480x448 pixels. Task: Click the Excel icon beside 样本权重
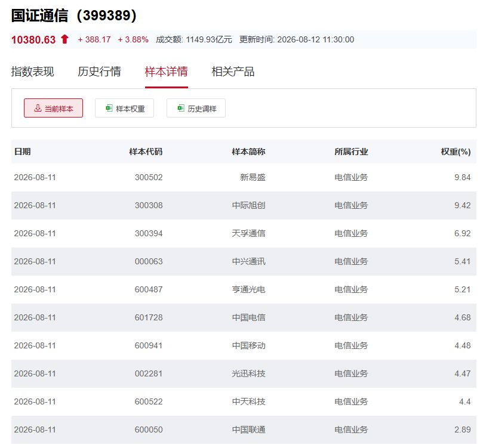[x=109, y=108]
